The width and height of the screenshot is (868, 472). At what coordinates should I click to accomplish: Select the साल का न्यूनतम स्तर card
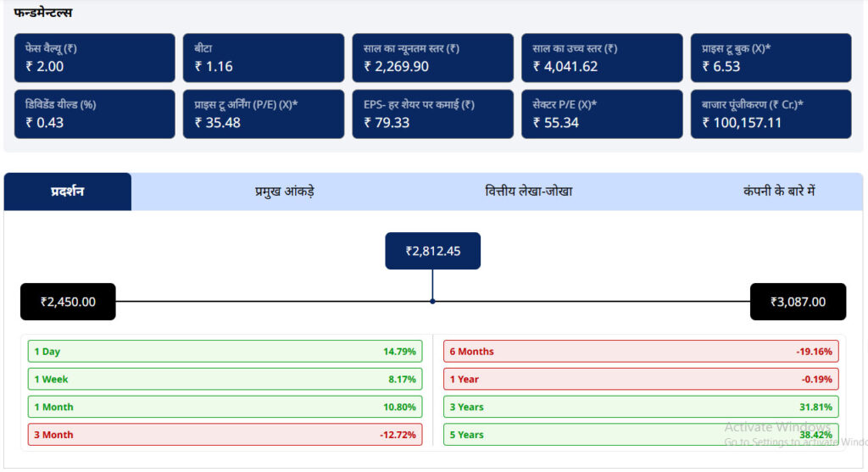pos(433,58)
